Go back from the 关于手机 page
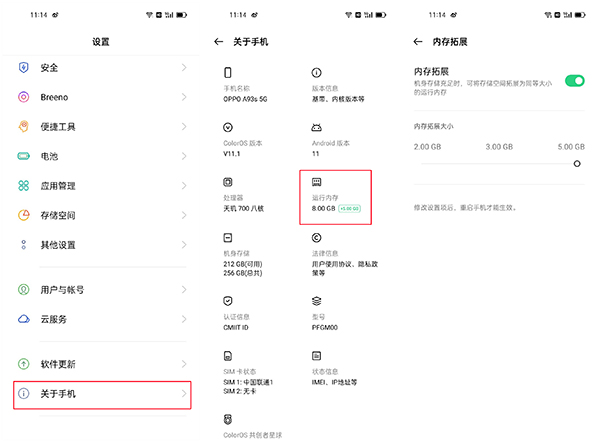 coord(219,42)
